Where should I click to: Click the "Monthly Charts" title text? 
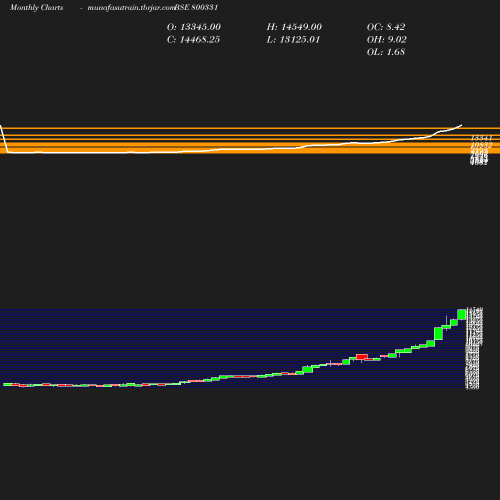tap(36, 7)
